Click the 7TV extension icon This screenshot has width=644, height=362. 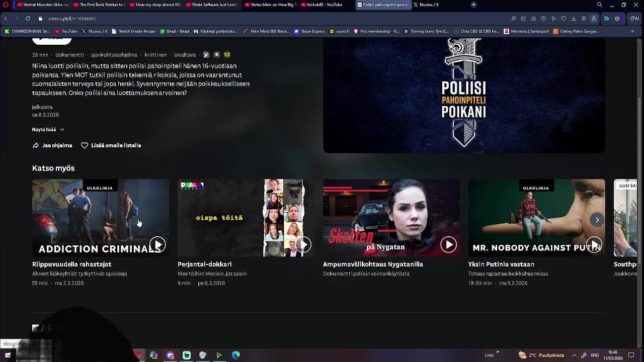tap(606, 19)
